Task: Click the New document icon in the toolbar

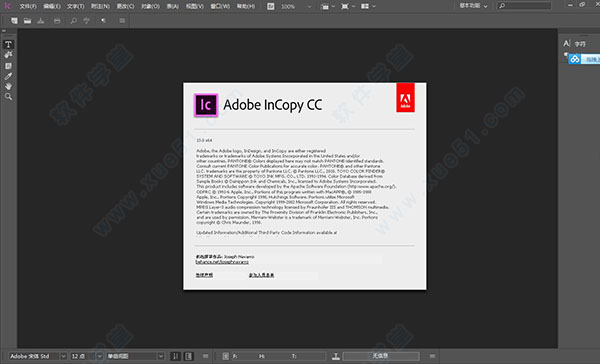Action: (14, 21)
